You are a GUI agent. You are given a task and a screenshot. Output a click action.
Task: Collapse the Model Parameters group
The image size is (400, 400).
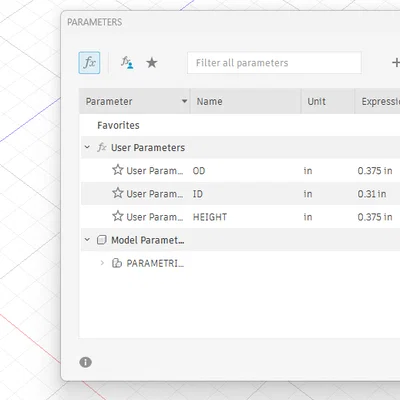(x=87, y=240)
